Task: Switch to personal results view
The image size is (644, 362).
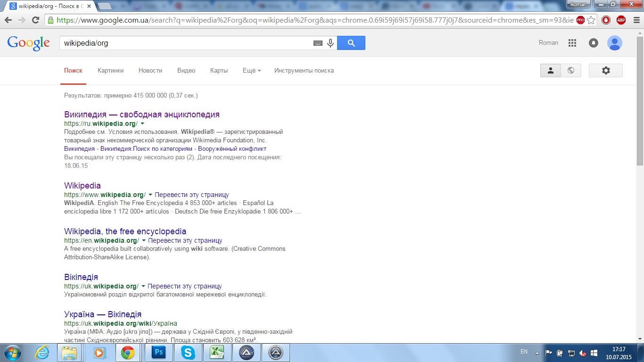Action: tap(550, 70)
